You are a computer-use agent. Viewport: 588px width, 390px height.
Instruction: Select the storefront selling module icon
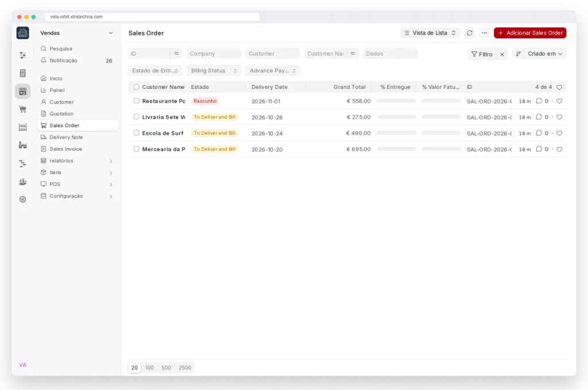click(22, 91)
